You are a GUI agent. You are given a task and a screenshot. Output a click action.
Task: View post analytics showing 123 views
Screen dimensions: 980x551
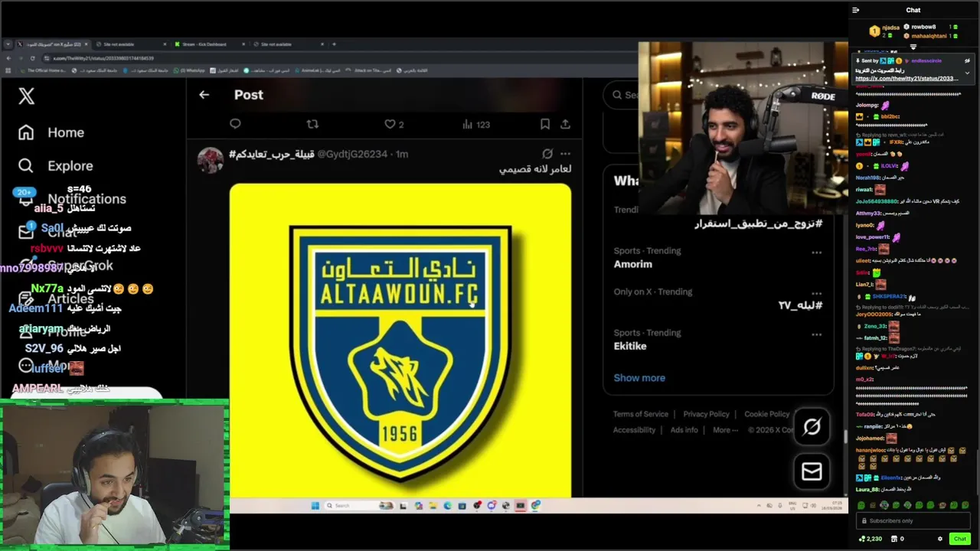pyautogui.click(x=476, y=124)
